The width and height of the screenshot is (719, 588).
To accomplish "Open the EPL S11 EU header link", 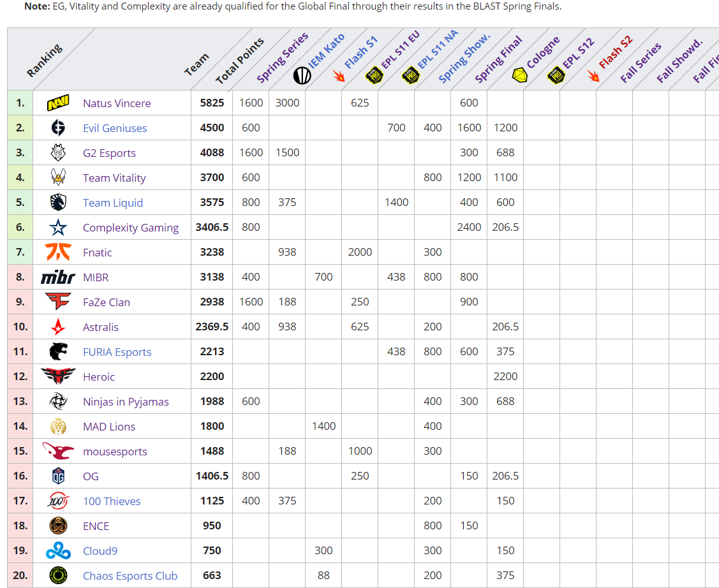I will click(x=400, y=50).
